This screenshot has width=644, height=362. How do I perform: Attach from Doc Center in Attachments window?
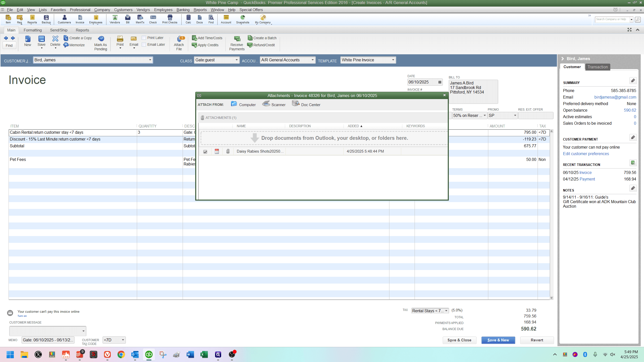(306, 104)
